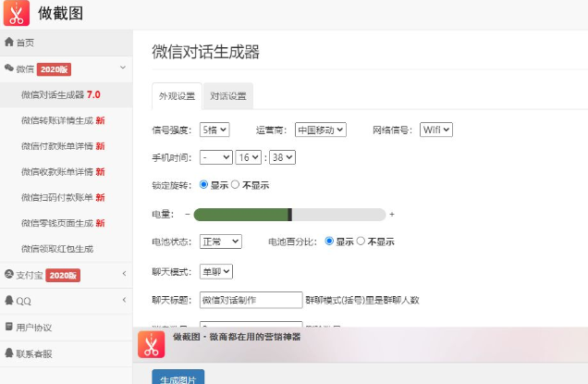Click the 用户协议 document icon
This screenshot has height=384, width=588.
(x=9, y=327)
